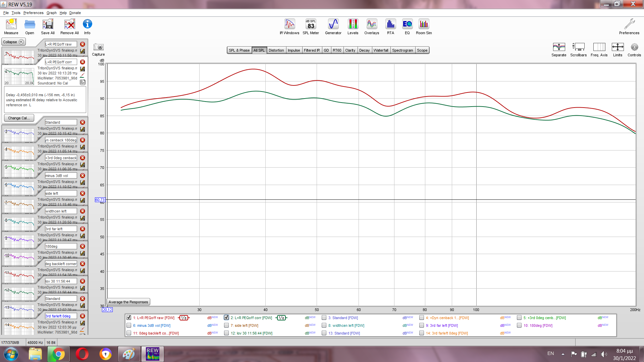Collapse the measurements panel
Viewport: 644px width, 362px height.
tap(13, 42)
